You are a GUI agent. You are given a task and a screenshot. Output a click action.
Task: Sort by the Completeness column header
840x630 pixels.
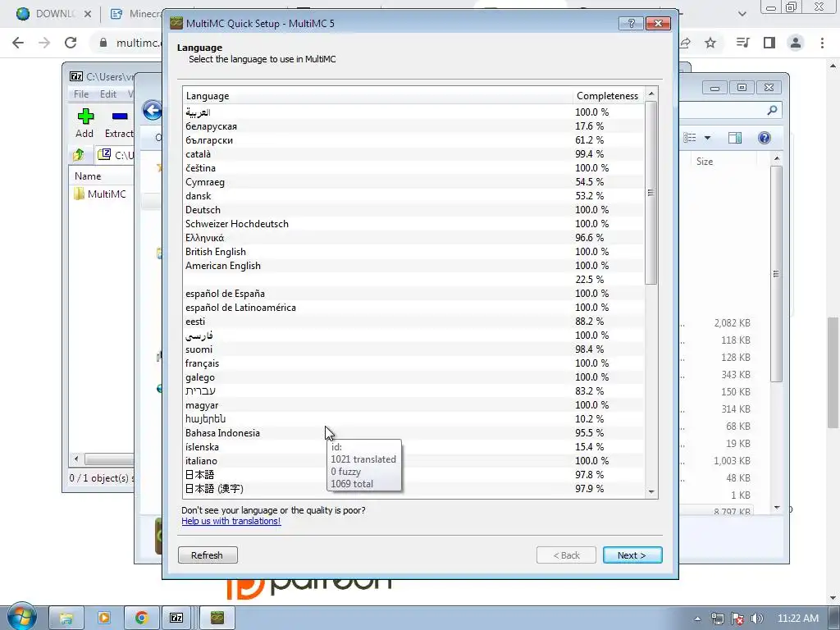pyautogui.click(x=608, y=95)
